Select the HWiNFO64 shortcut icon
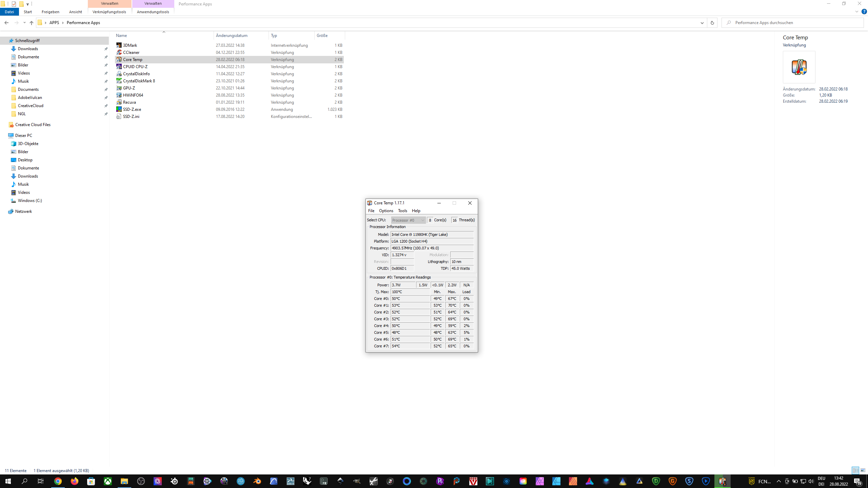Image resolution: width=868 pixels, height=488 pixels. 119,95
